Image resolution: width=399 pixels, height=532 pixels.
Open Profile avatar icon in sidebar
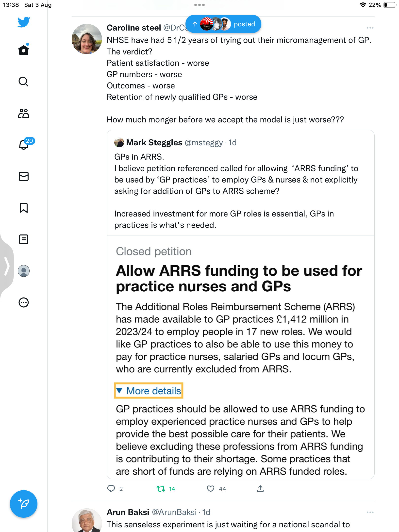24,271
